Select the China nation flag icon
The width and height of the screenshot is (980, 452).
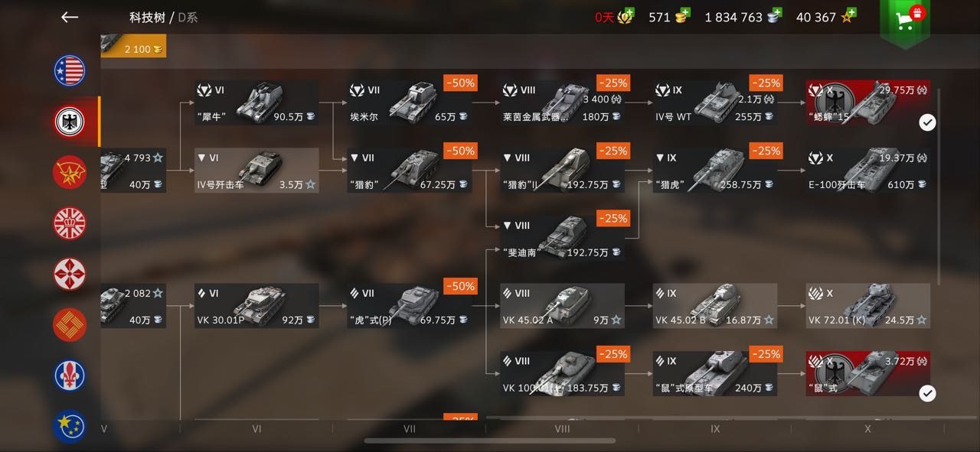point(70,325)
